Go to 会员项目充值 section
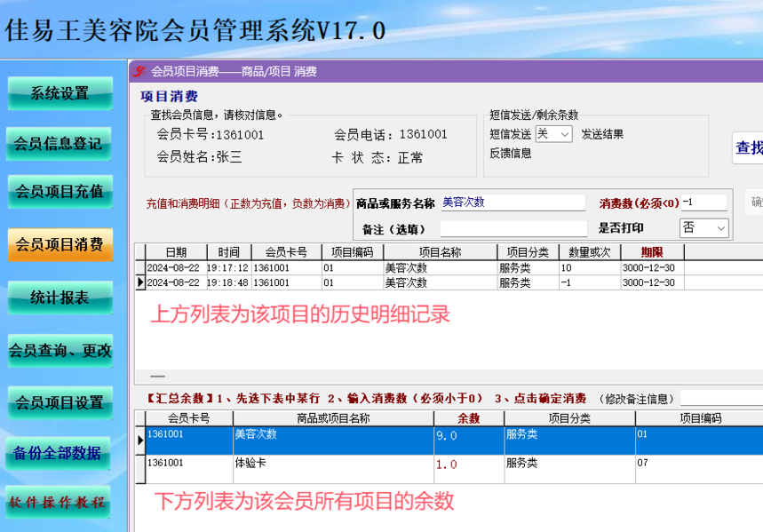The image size is (763, 532). (60, 191)
